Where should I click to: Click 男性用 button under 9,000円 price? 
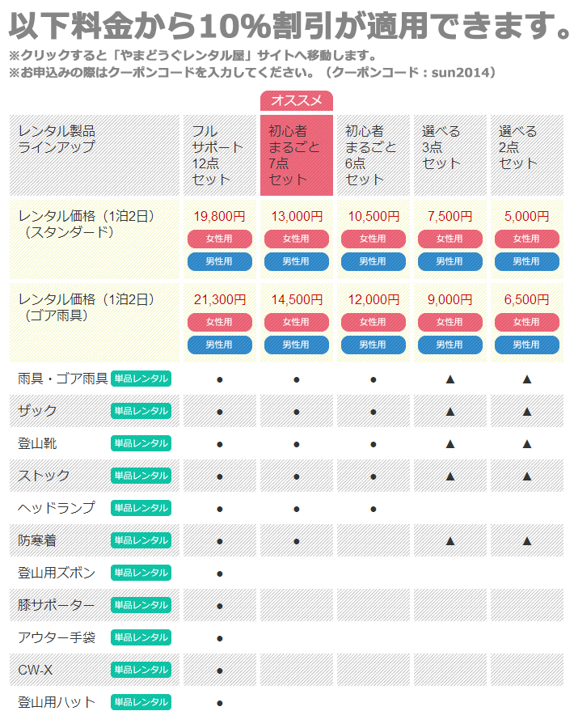coord(450,345)
